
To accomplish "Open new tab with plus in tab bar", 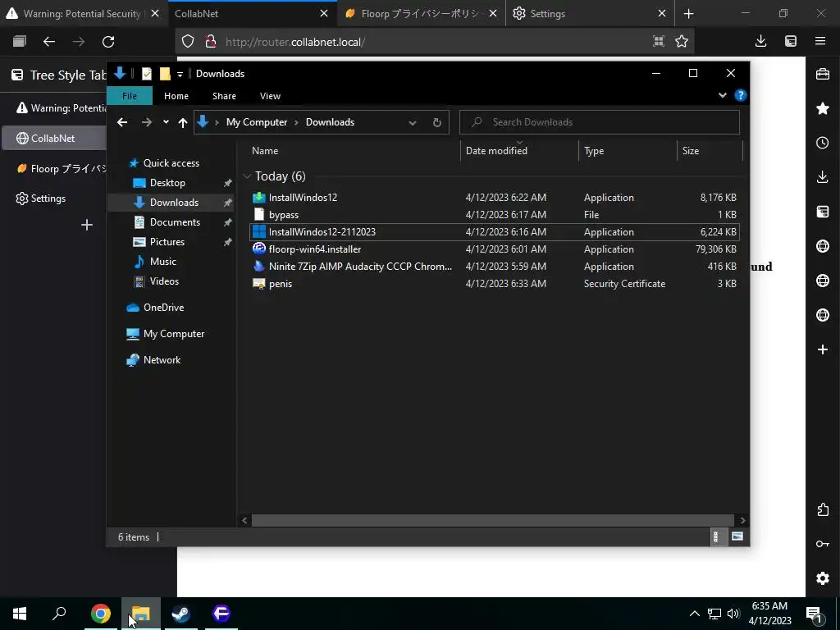I will point(689,14).
